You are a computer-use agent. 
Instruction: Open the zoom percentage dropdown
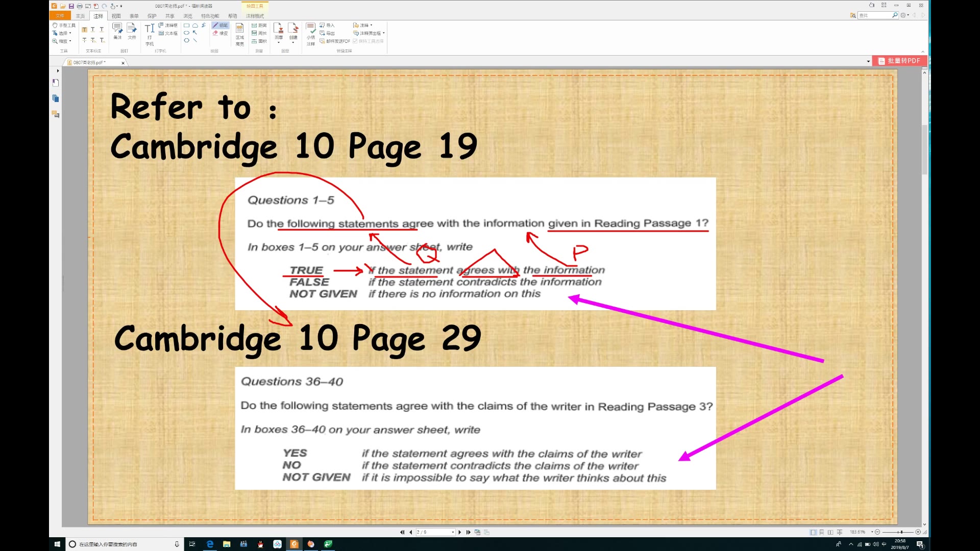click(872, 532)
